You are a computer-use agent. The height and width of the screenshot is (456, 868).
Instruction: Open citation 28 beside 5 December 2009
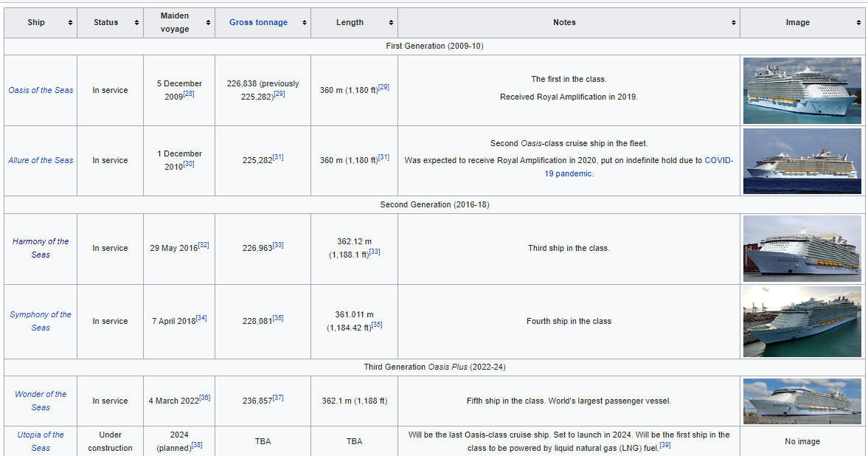tap(189, 94)
